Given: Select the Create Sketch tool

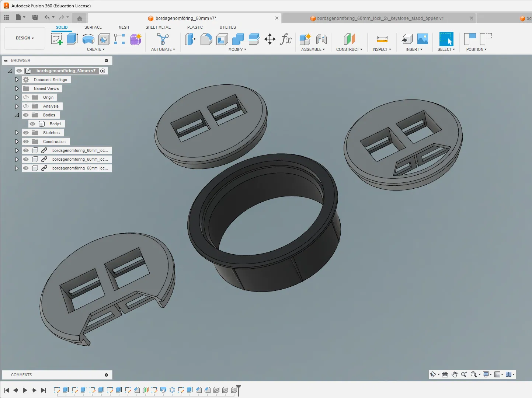Looking at the screenshot, I should pyautogui.click(x=56, y=39).
